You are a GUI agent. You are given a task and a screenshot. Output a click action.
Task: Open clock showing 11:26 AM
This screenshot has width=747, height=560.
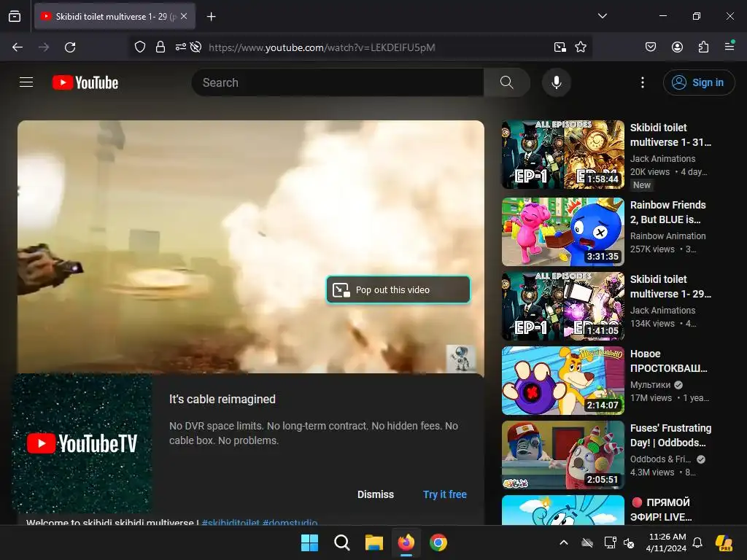666,542
